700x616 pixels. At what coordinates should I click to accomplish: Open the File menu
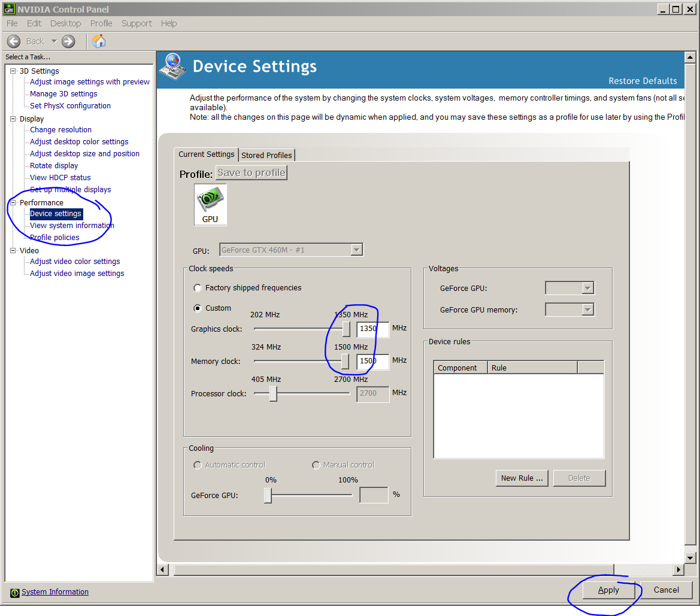pyautogui.click(x=12, y=23)
